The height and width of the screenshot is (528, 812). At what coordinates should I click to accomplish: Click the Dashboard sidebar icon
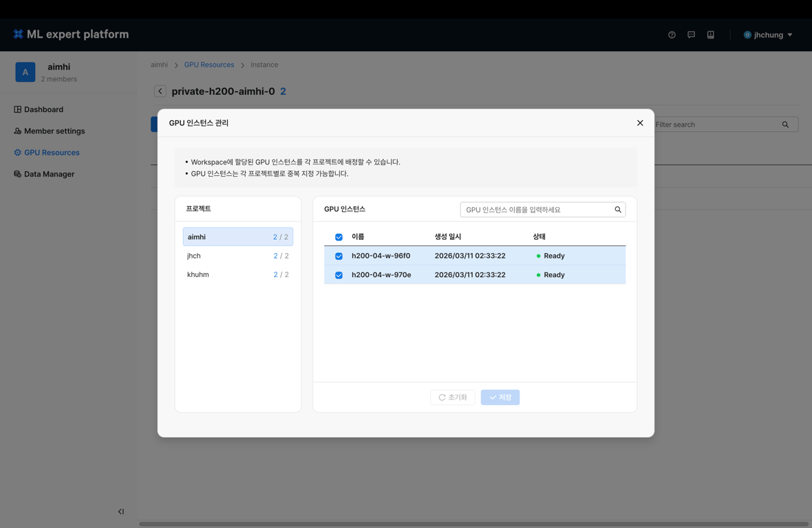point(18,109)
